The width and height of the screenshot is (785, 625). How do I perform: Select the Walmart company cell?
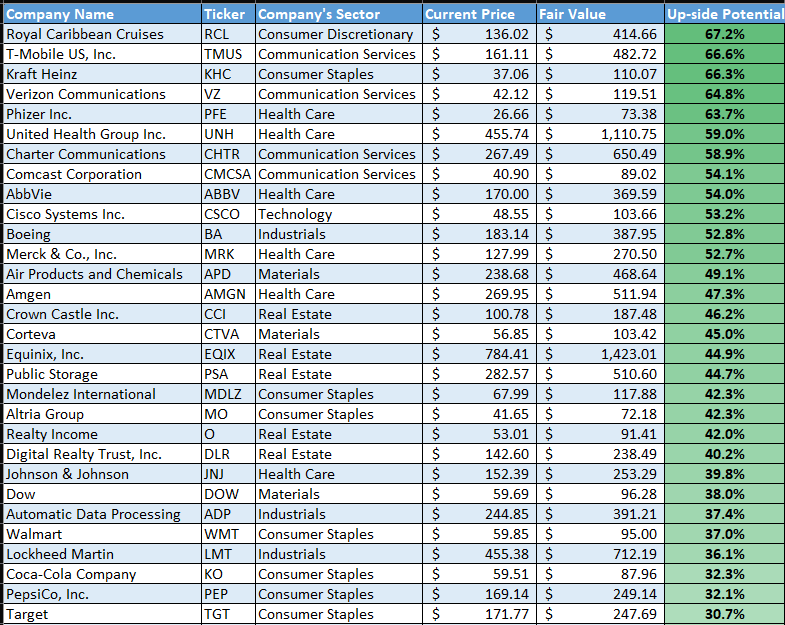click(x=102, y=534)
